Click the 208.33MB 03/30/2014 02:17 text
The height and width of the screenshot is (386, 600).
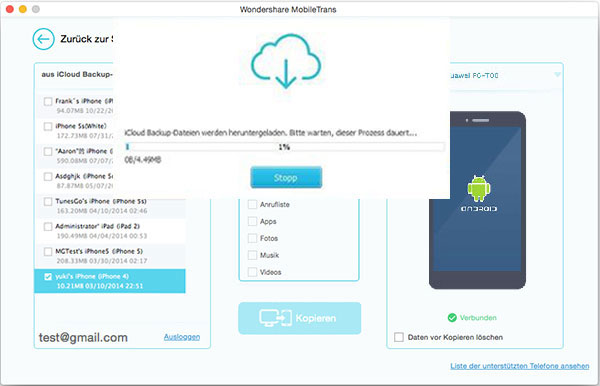click(x=102, y=261)
